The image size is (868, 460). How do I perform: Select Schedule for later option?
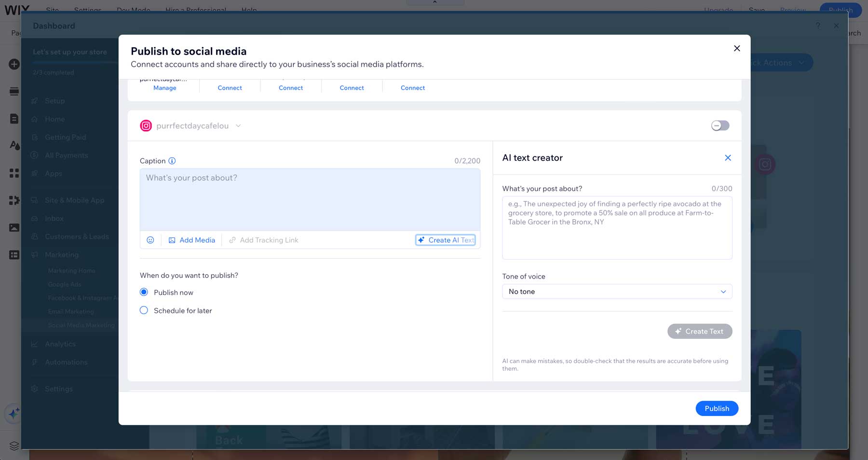[144, 310]
